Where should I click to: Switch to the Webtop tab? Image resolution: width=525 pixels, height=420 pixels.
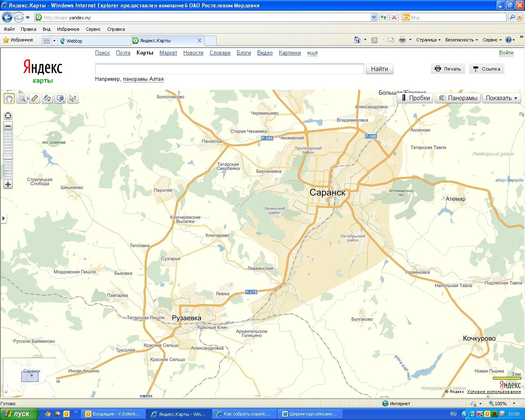(94, 41)
